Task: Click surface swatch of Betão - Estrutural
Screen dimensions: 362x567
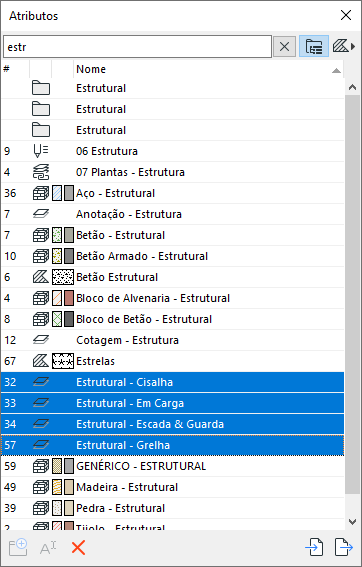Action: pos(69,235)
